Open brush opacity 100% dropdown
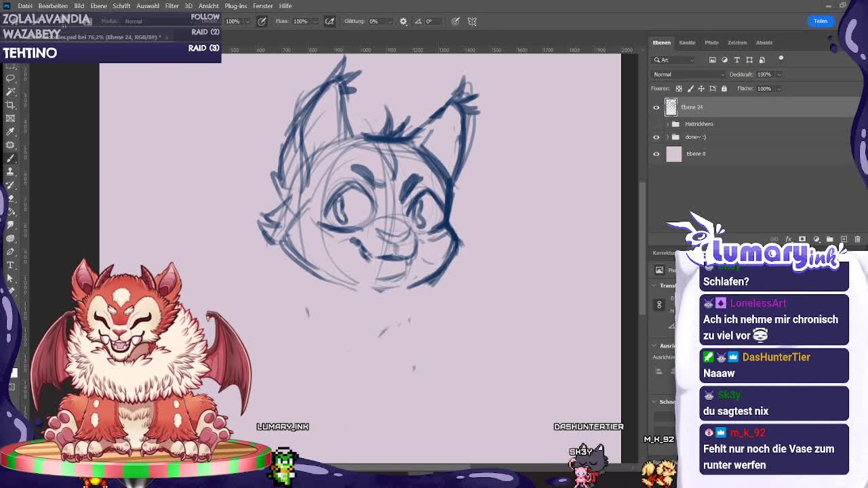 click(247, 21)
